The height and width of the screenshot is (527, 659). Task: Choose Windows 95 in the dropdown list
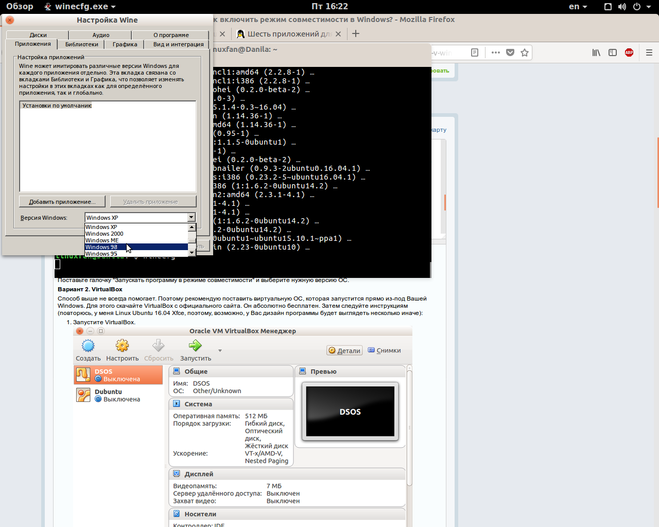[136, 254]
